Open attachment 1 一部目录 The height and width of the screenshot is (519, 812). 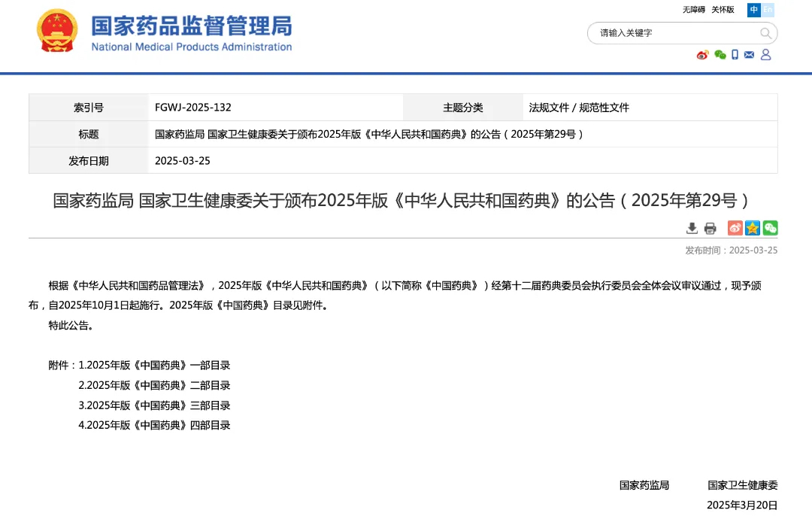(154, 366)
